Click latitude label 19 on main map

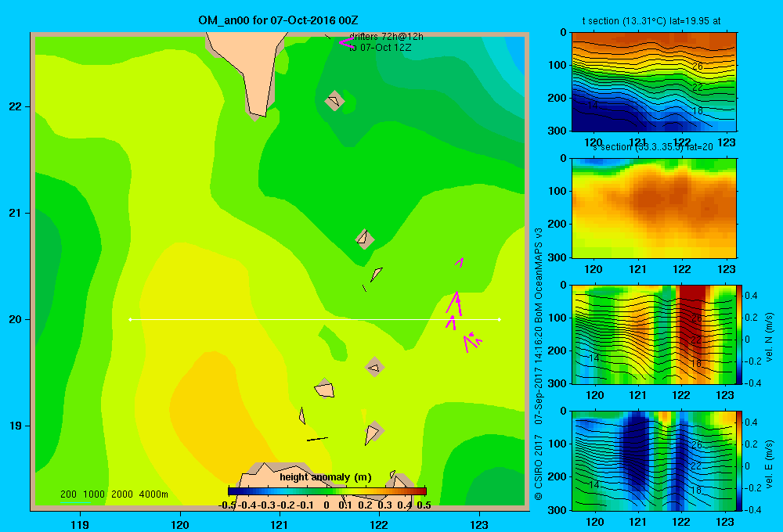click(x=16, y=426)
